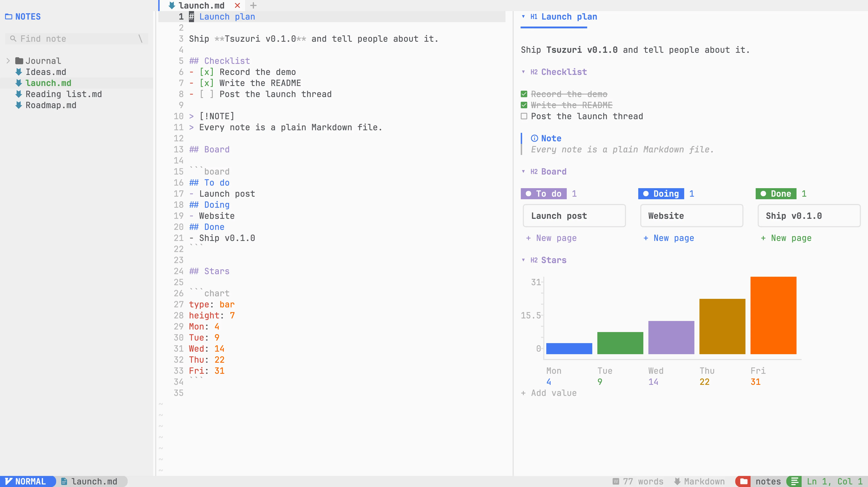Close the launch.md tab with the red X
The image size is (868, 487).
tap(238, 5)
